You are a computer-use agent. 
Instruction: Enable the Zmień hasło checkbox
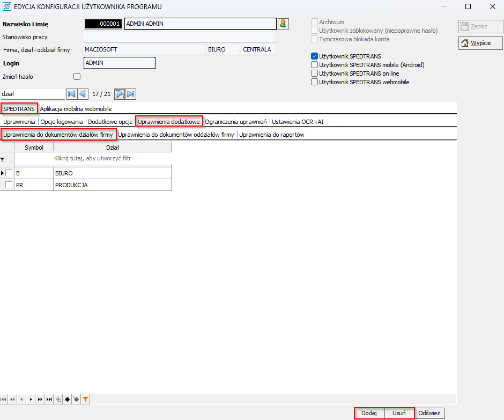click(x=77, y=77)
